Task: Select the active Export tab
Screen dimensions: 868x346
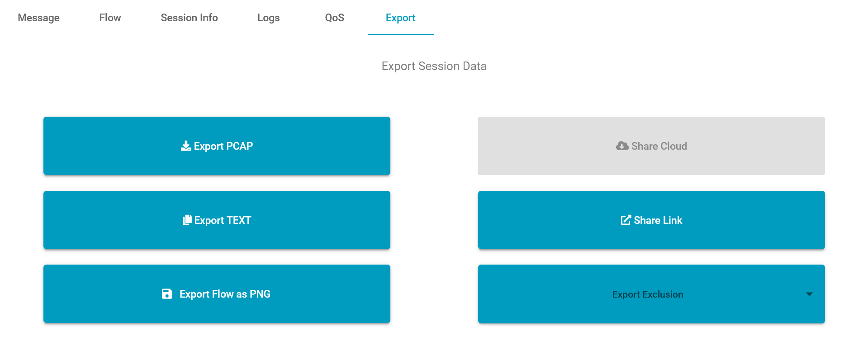Action: [x=400, y=18]
